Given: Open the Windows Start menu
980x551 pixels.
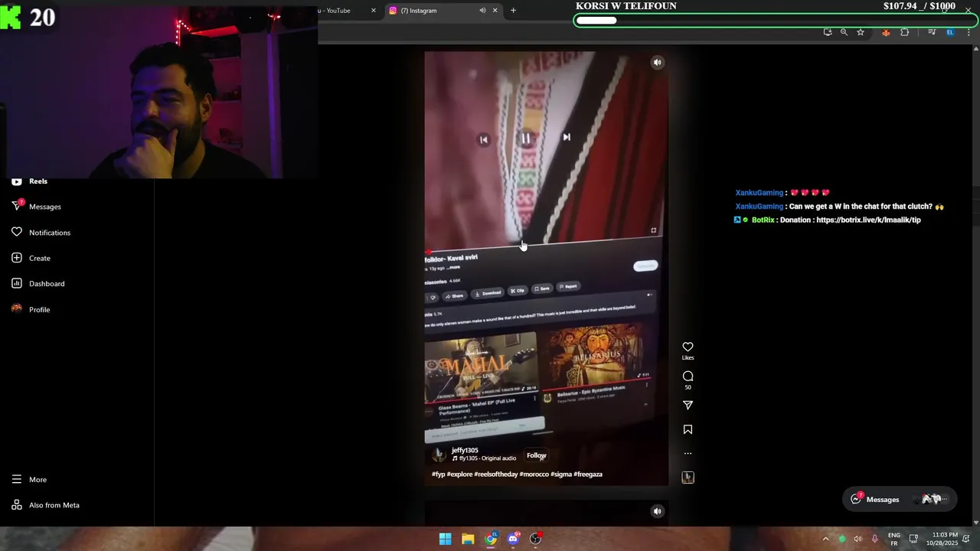Looking at the screenshot, I should click(x=445, y=539).
